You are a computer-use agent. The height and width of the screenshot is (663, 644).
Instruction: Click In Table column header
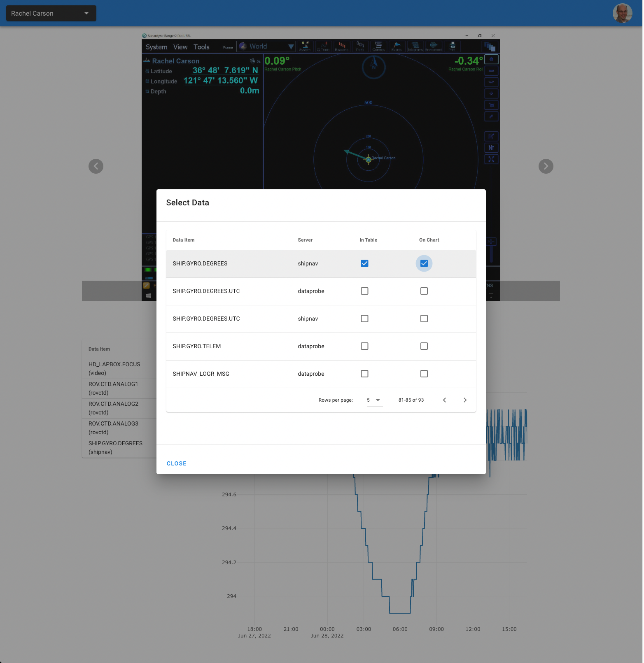pos(368,240)
